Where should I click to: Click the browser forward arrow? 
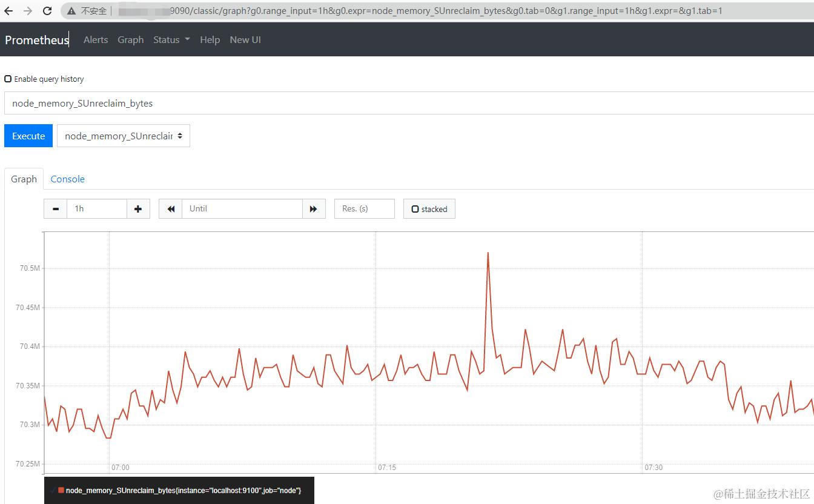click(28, 11)
